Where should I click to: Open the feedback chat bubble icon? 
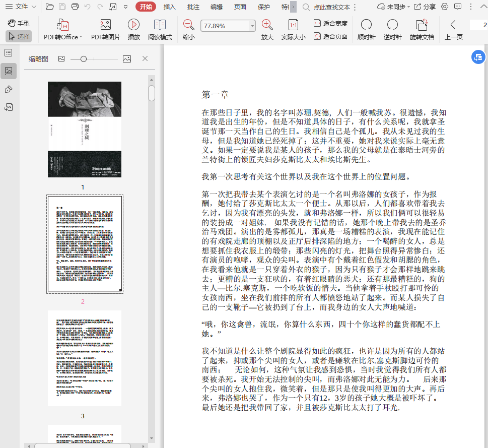[458, 7]
